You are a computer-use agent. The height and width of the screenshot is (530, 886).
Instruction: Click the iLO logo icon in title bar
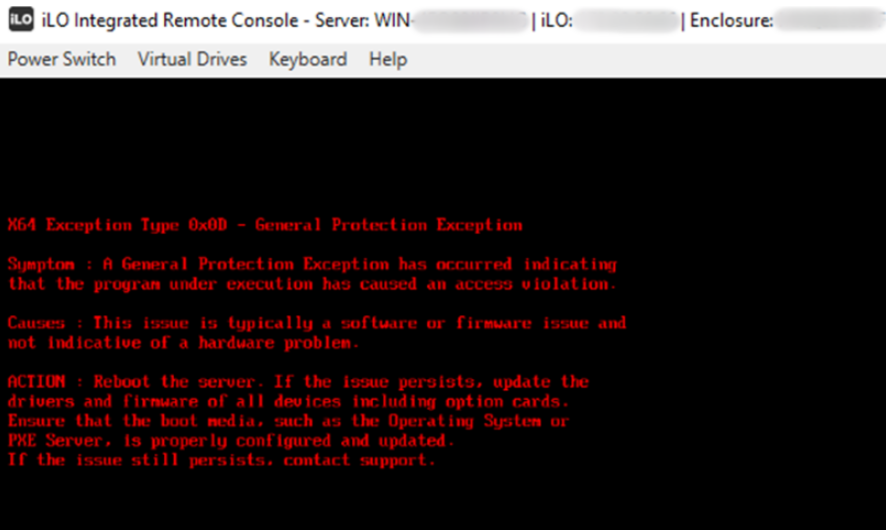pyautogui.click(x=20, y=20)
